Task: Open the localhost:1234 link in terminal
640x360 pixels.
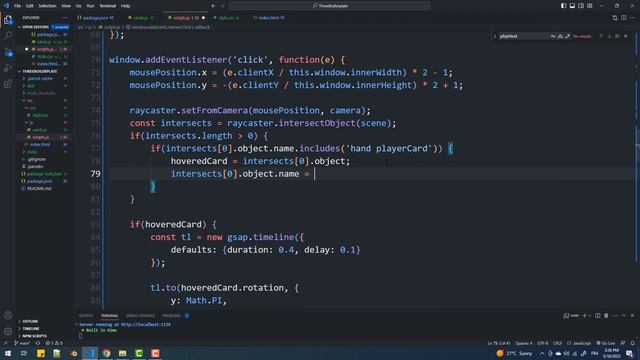Action: (146, 324)
